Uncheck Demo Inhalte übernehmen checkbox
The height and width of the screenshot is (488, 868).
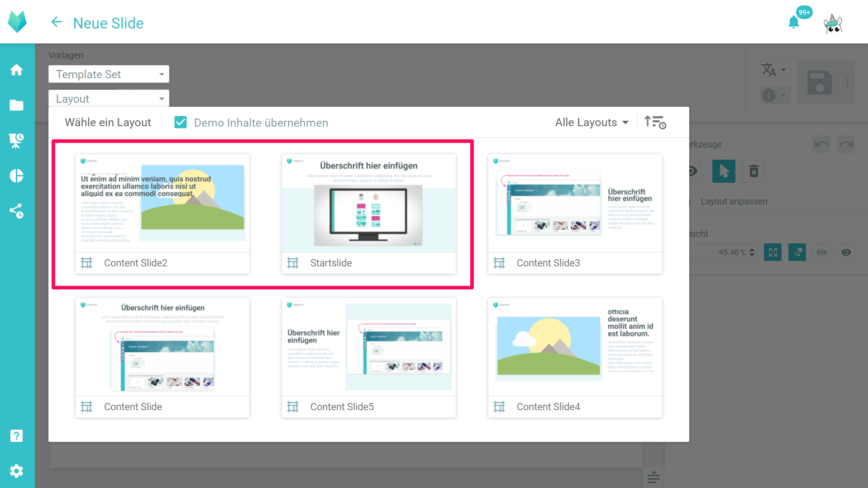(x=181, y=123)
